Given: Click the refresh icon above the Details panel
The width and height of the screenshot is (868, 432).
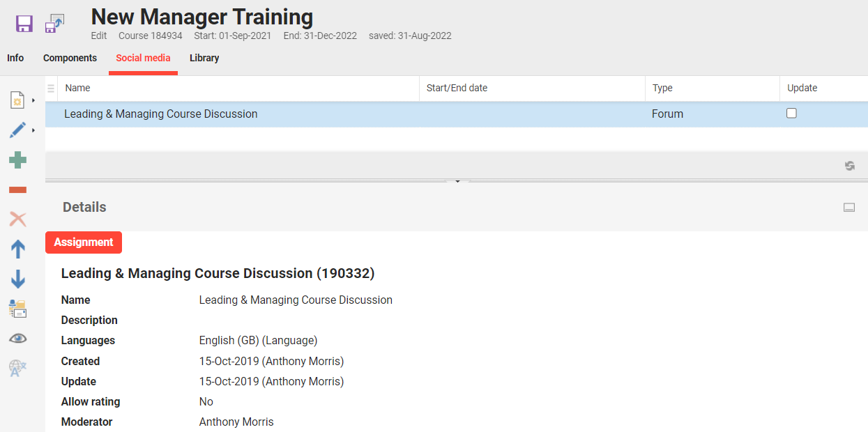Looking at the screenshot, I should click(849, 167).
